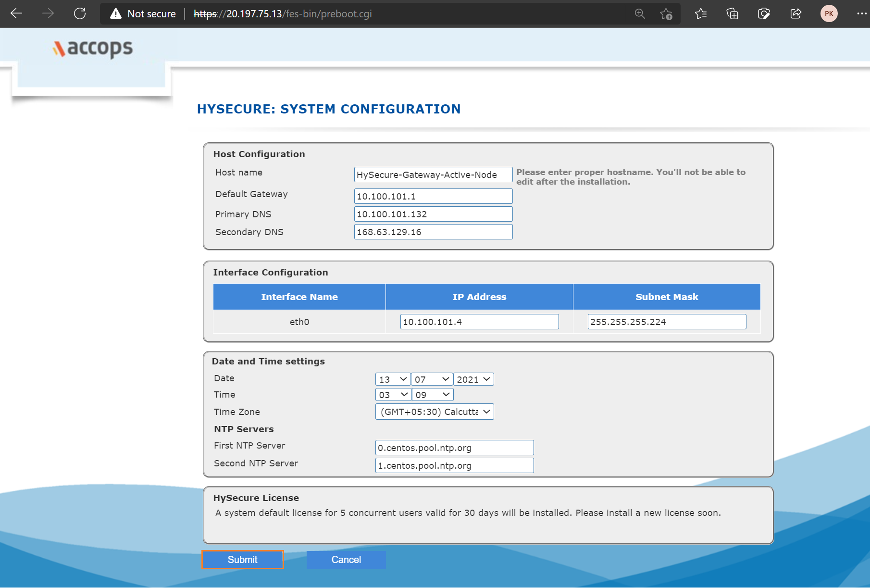Click the Not secure warning icon

click(116, 14)
